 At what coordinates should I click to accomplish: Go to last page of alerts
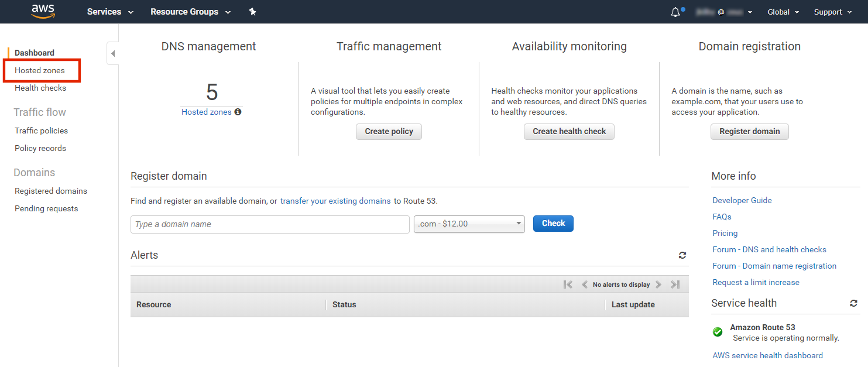point(675,284)
